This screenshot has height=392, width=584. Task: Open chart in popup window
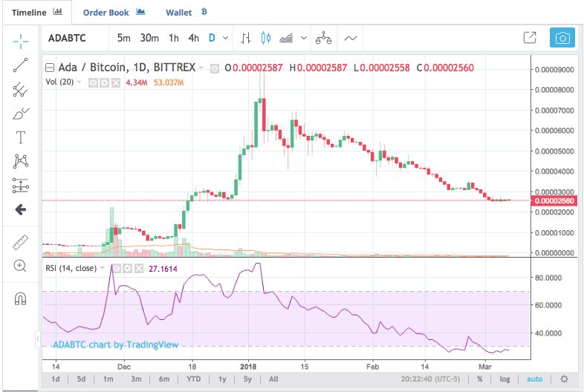coord(530,38)
